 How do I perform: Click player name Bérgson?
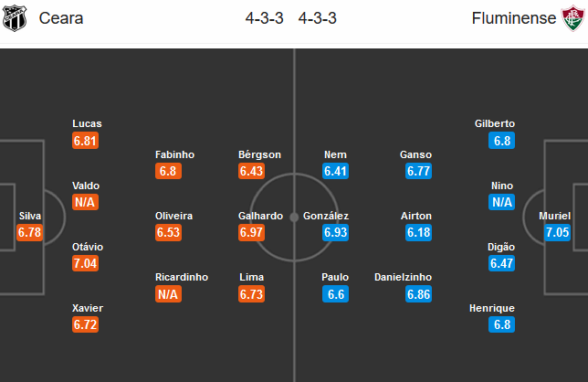259,154
